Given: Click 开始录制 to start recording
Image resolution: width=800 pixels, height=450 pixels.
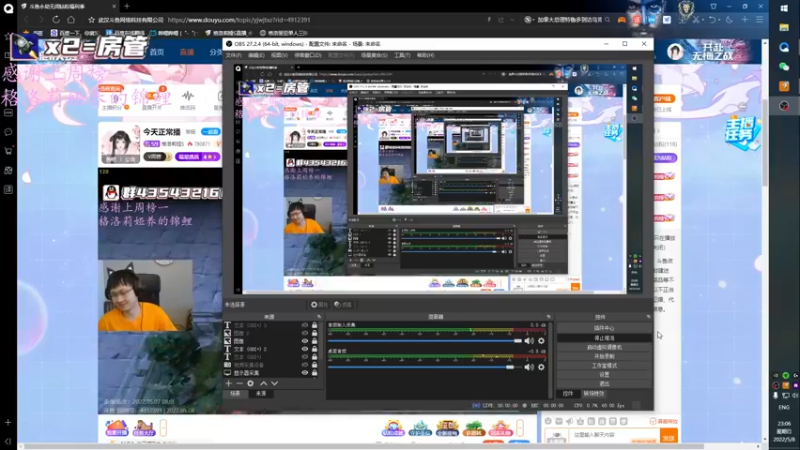Looking at the screenshot, I should point(604,356).
